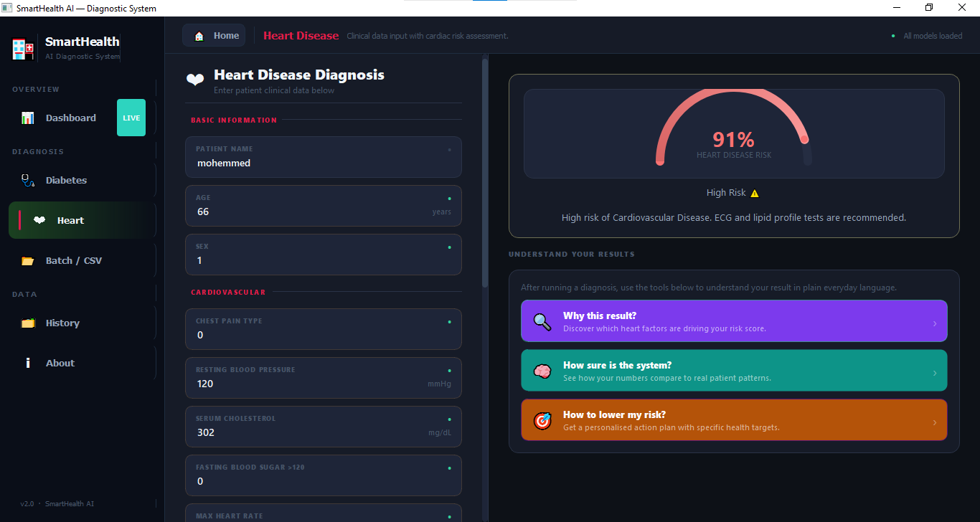This screenshot has height=522, width=980.
Task: Click the Serum Cholesterol field showing 302
Action: [324, 427]
